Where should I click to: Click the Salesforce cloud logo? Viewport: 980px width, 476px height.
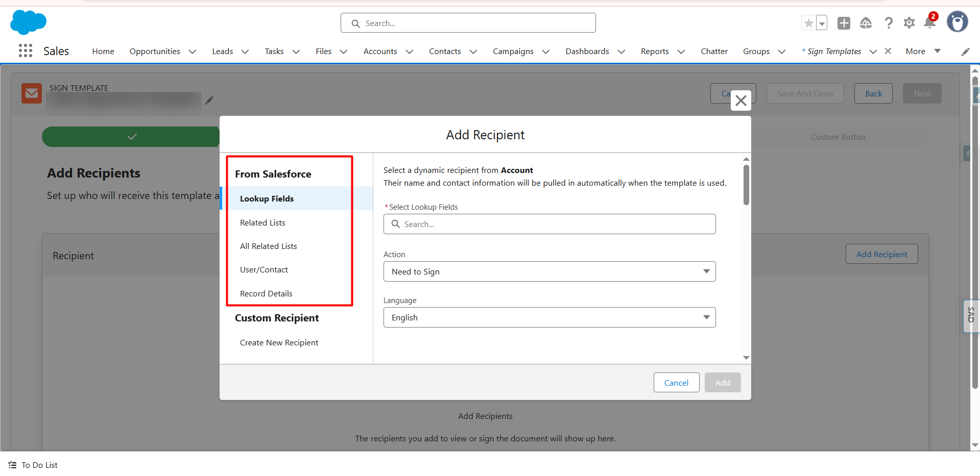pos(28,22)
